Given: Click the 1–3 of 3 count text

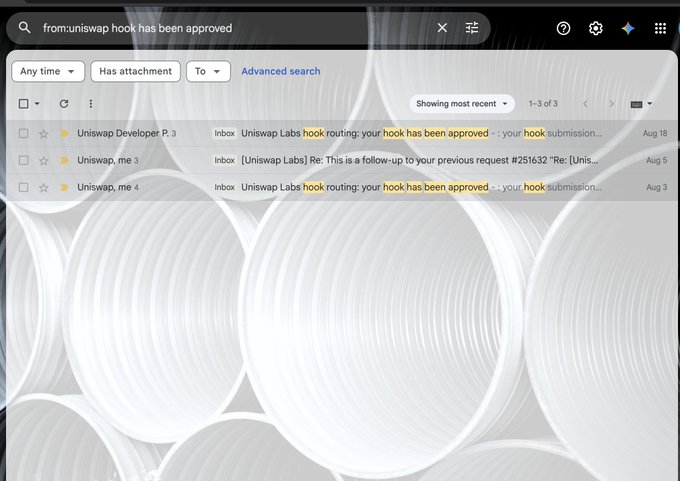Looking at the screenshot, I should point(543,104).
